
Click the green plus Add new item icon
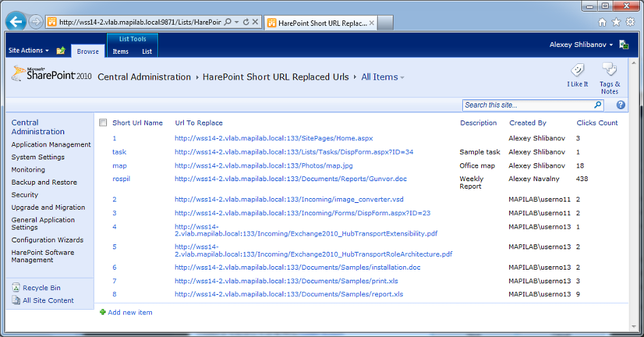(x=103, y=312)
